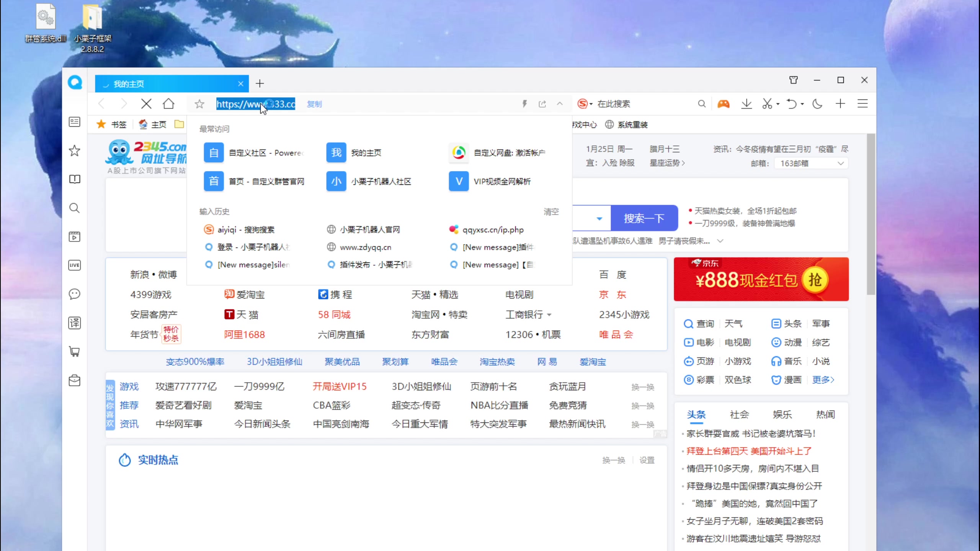The width and height of the screenshot is (980, 551).
Task: Expand the search type dropdown arrow
Action: tap(599, 218)
